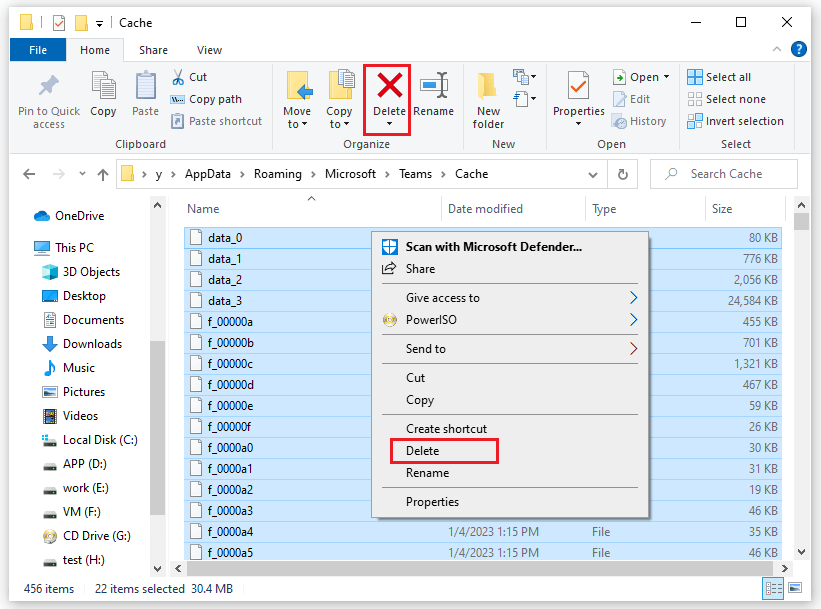
Task: Click the Edit ribbon item
Action: pyautogui.click(x=631, y=99)
